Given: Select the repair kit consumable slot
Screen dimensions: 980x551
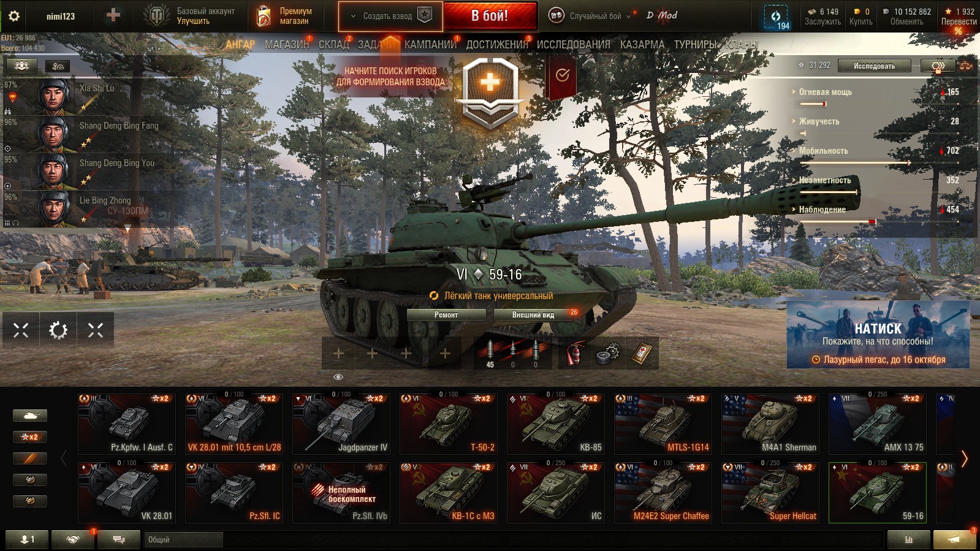Looking at the screenshot, I should coord(608,353).
